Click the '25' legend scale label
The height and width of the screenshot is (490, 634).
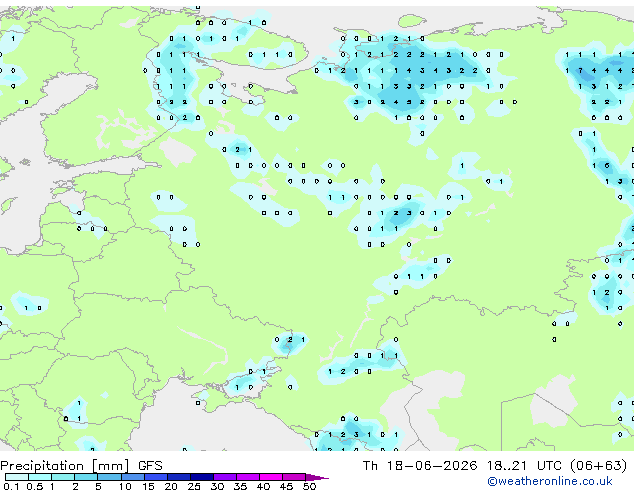tap(194, 486)
